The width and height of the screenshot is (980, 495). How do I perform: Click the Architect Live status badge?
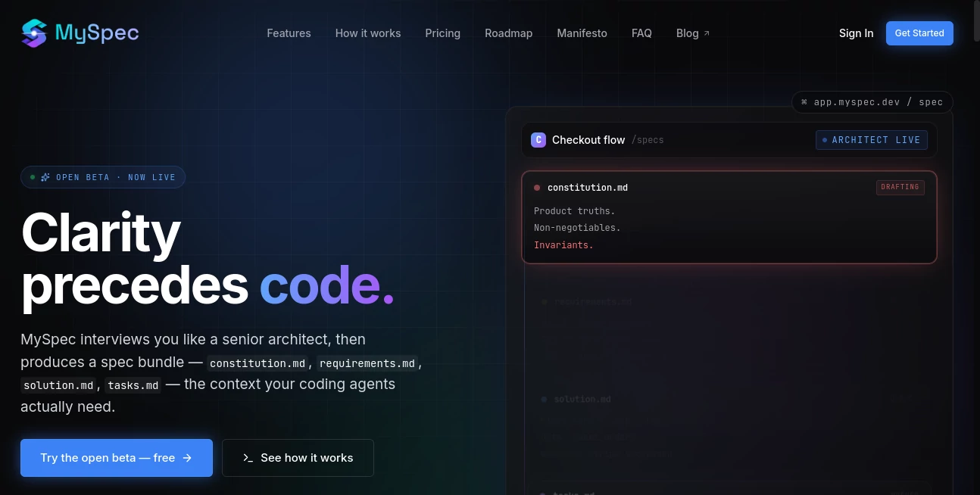872,140
